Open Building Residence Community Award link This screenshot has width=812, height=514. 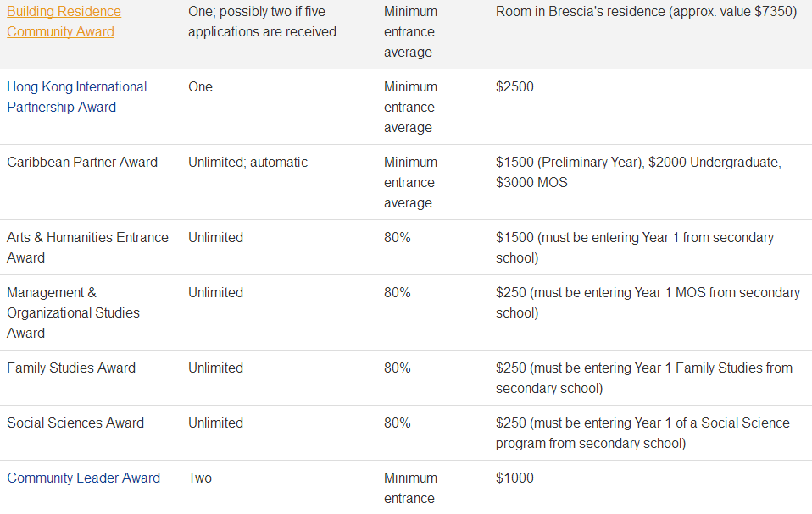coord(64,22)
